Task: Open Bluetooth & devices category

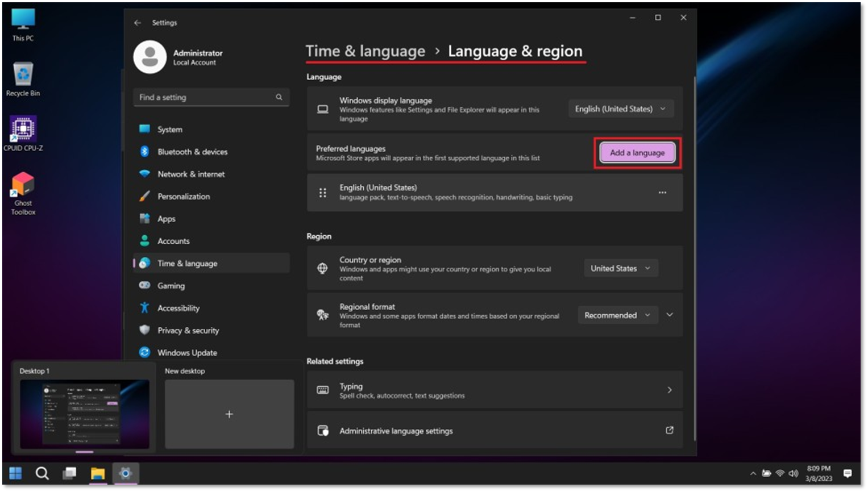Action: (211, 152)
